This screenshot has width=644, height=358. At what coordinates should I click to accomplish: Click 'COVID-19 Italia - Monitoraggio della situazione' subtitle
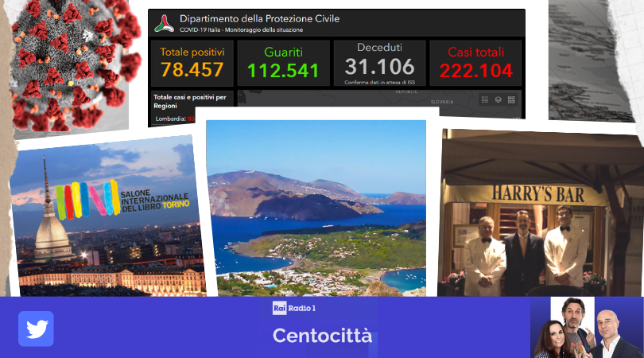[241, 30]
